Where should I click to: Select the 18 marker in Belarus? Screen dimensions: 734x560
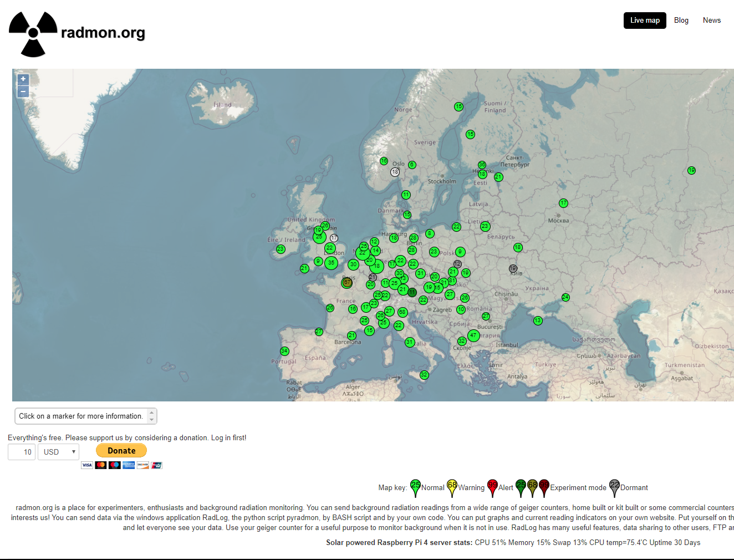(518, 247)
